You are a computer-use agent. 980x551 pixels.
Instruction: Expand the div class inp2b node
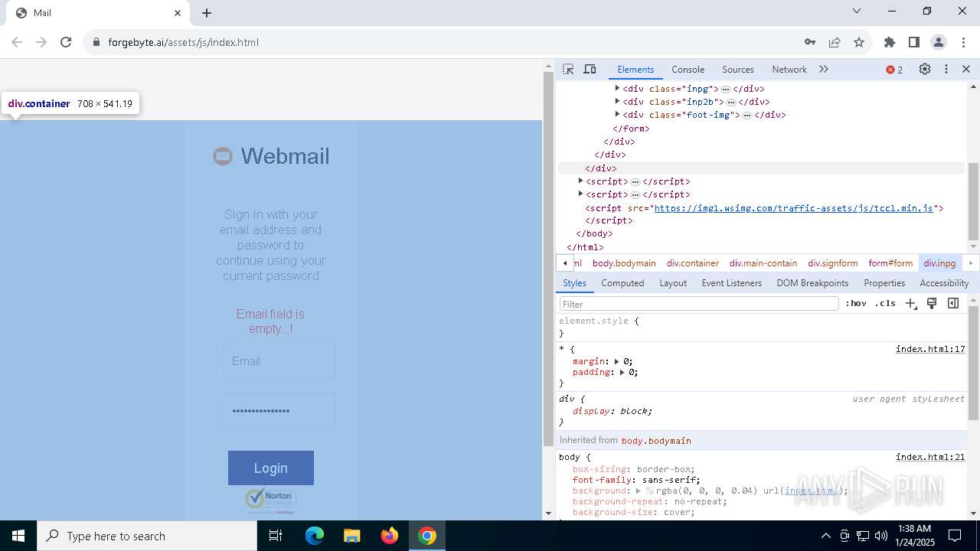(x=617, y=101)
